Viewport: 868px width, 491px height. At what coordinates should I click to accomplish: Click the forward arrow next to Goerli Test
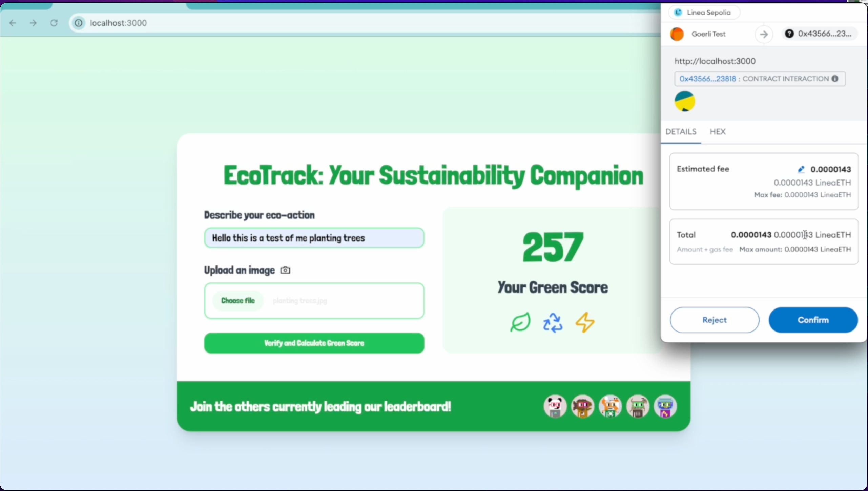[764, 34]
